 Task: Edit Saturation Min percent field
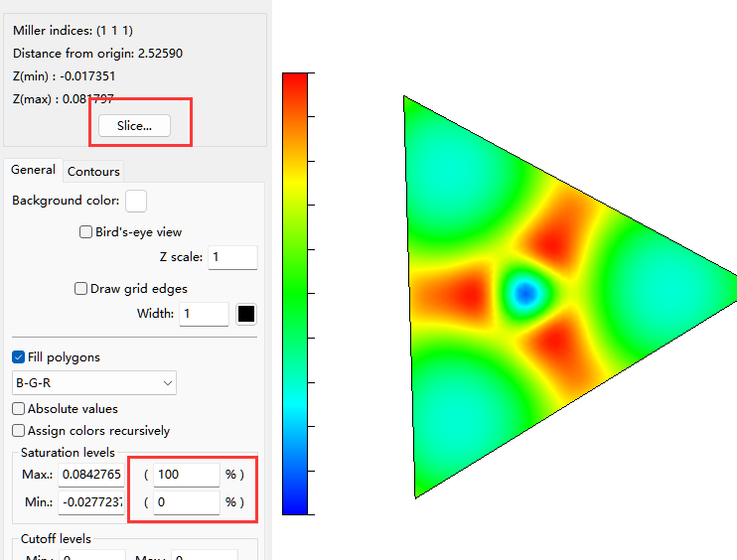(x=187, y=502)
